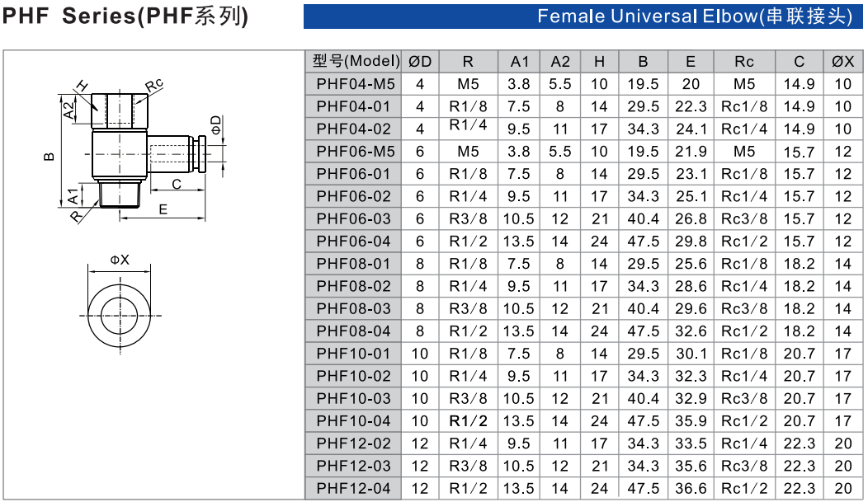Select the H column header
The height and width of the screenshot is (502, 868).
tap(599, 62)
